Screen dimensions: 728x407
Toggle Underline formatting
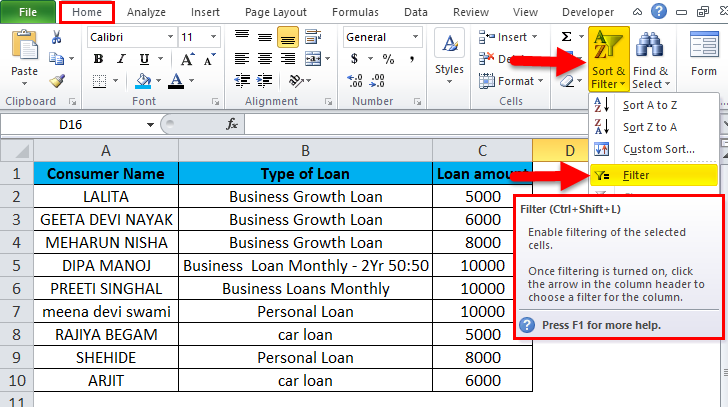pyautogui.click(x=144, y=59)
